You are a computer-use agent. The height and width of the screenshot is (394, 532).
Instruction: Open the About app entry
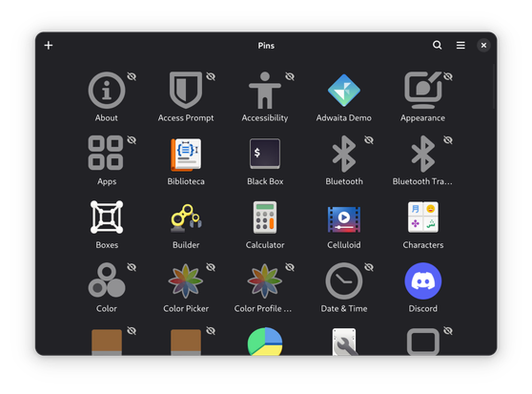click(107, 90)
